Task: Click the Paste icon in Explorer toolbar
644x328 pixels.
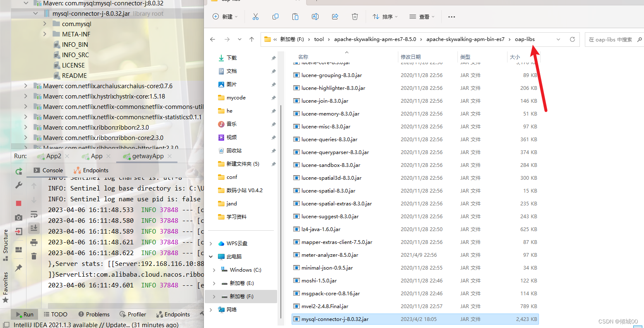Action: click(x=295, y=17)
